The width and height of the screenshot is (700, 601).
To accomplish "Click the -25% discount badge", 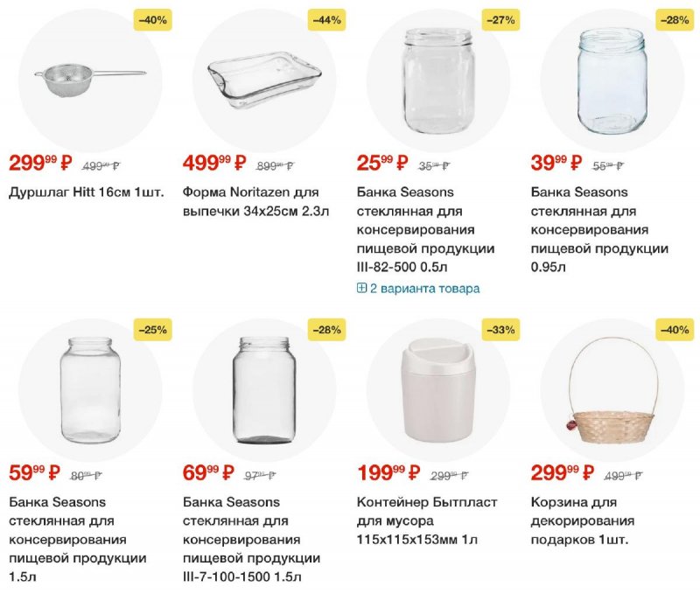I will click(x=152, y=330).
